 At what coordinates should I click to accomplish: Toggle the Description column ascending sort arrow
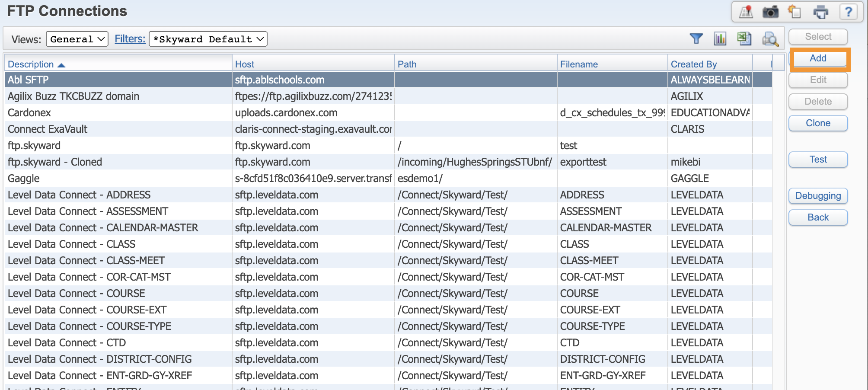click(x=61, y=65)
